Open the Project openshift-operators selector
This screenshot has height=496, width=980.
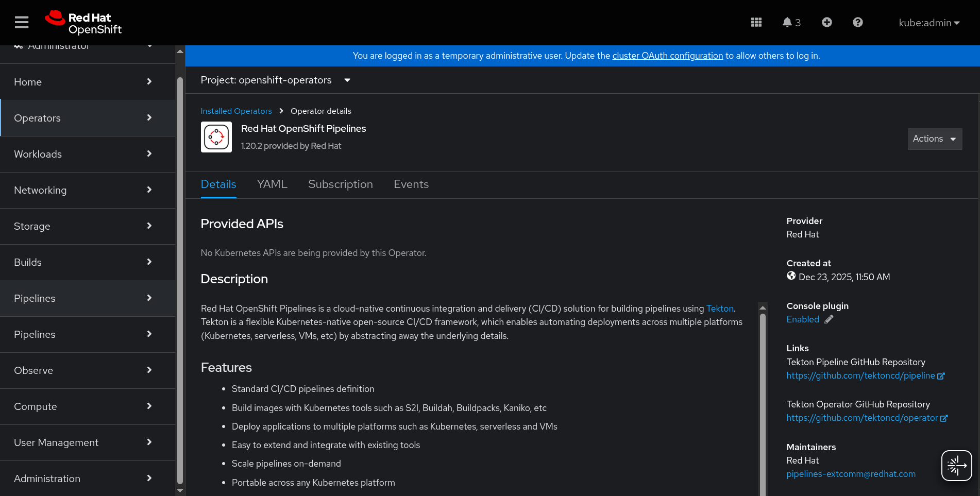[x=275, y=80]
